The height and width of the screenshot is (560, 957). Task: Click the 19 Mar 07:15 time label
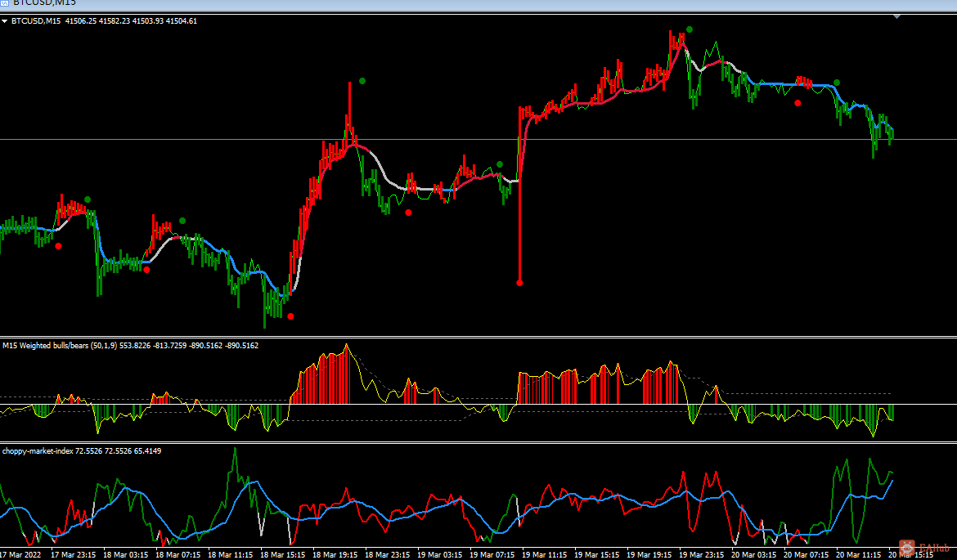pos(492,554)
